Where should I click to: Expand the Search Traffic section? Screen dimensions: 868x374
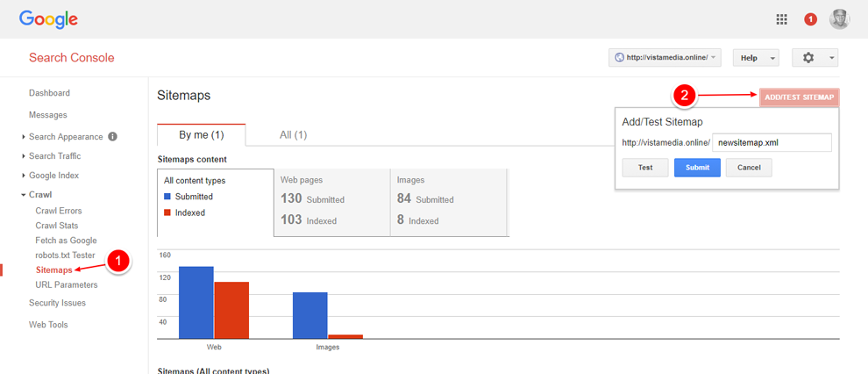pos(54,156)
